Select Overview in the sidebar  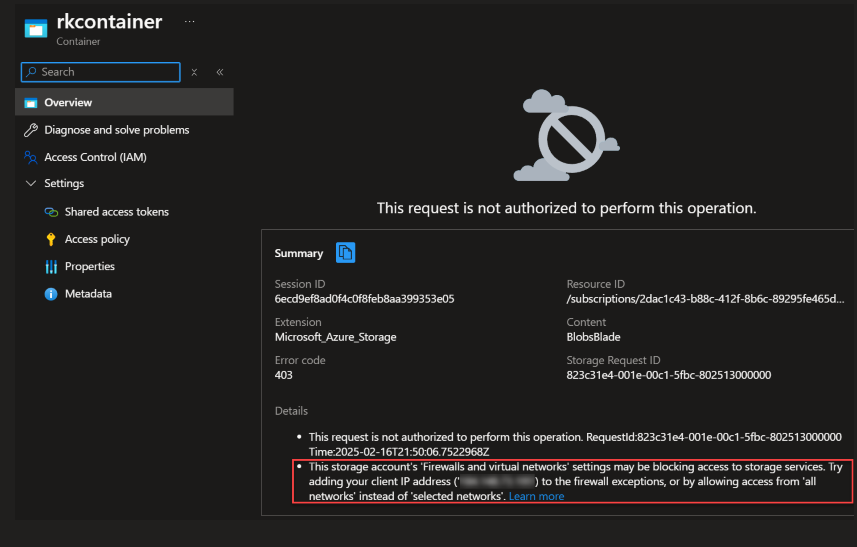pyautogui.click(x=68, y=102)
